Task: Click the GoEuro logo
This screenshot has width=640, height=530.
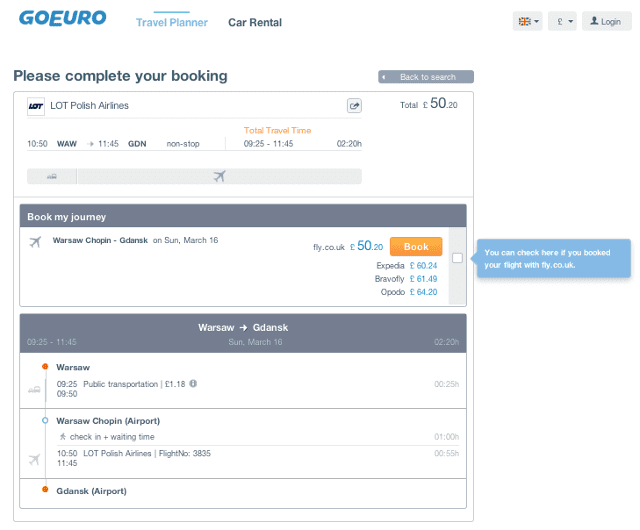Action: (x=62, y=18)
